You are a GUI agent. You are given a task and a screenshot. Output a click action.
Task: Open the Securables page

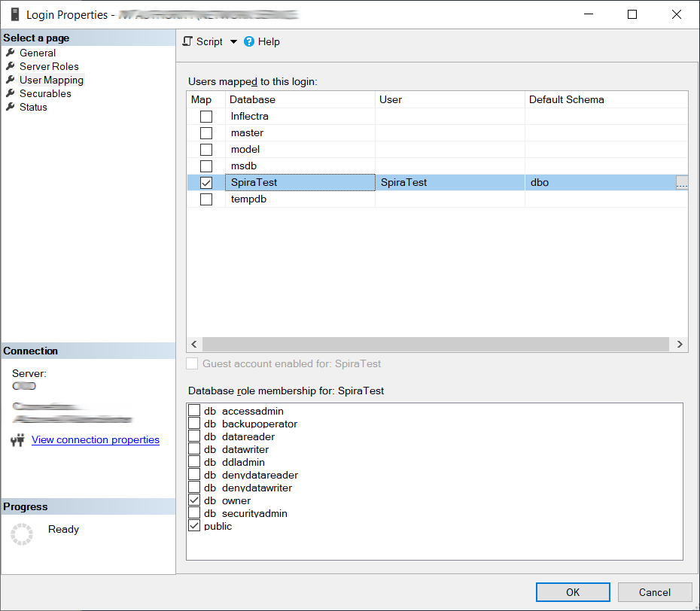coord(45,93)
